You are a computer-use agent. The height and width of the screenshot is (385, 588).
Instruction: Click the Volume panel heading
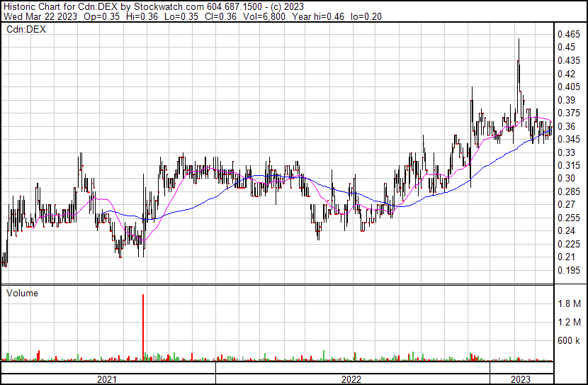pos(23,293)
